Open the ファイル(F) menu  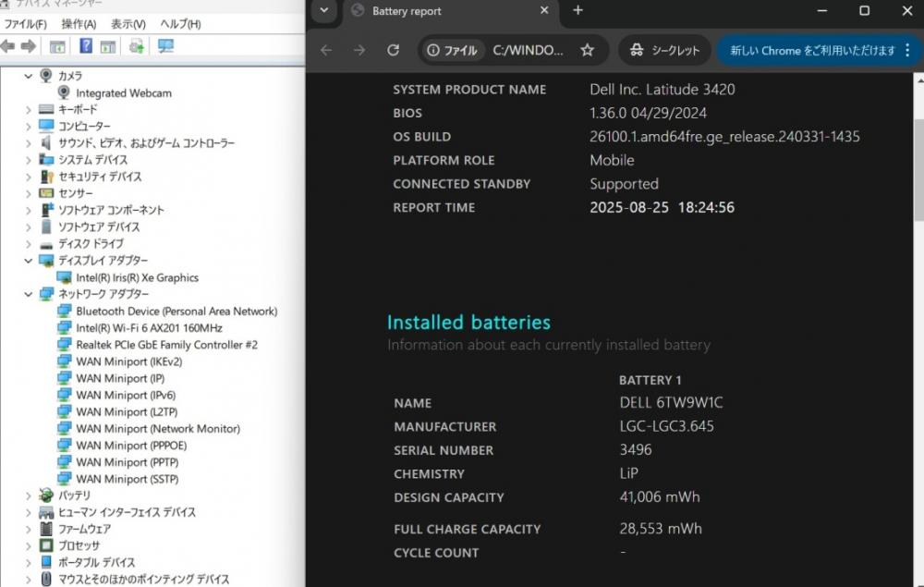25,24
